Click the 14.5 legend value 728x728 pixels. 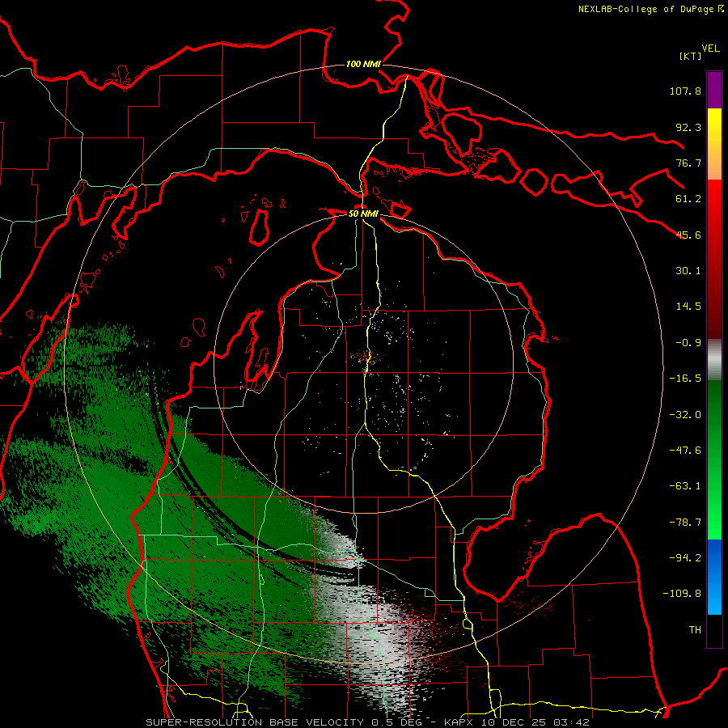coord(688,307)
